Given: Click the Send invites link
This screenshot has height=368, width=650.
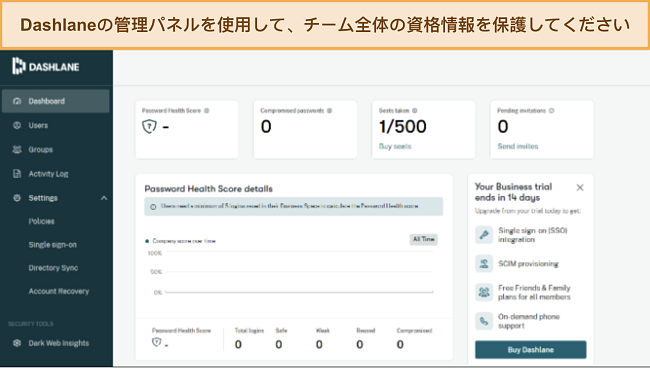Looking at the screenshot, I should [x=518, y=146].
